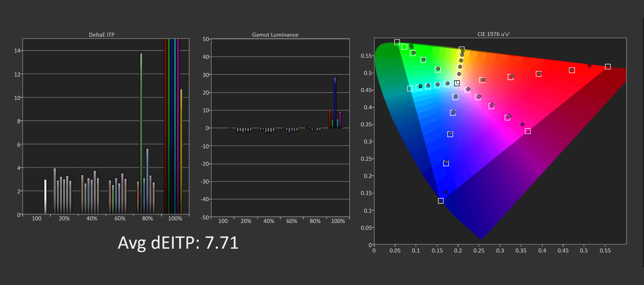Click the white point target square

[x=457, y=83]
